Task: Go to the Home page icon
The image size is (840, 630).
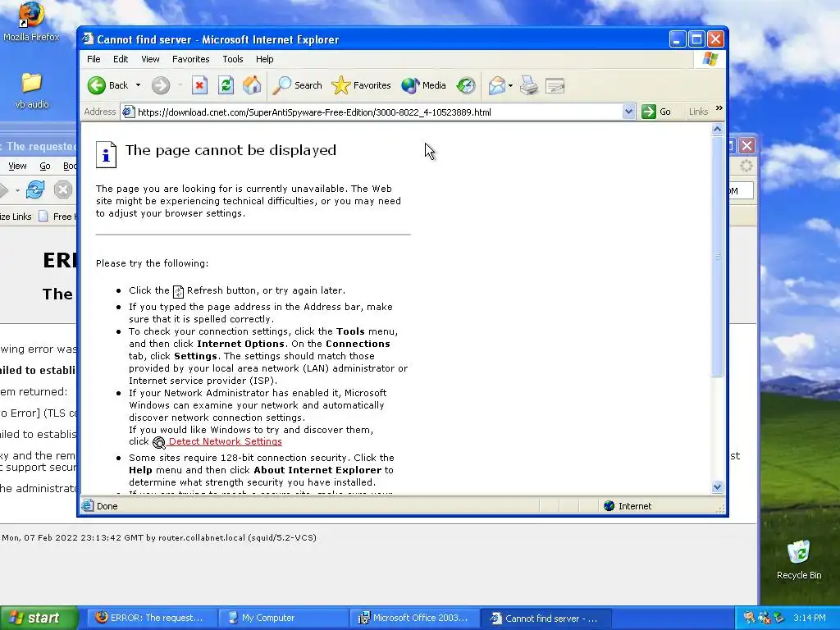Action: pos(252,85)
